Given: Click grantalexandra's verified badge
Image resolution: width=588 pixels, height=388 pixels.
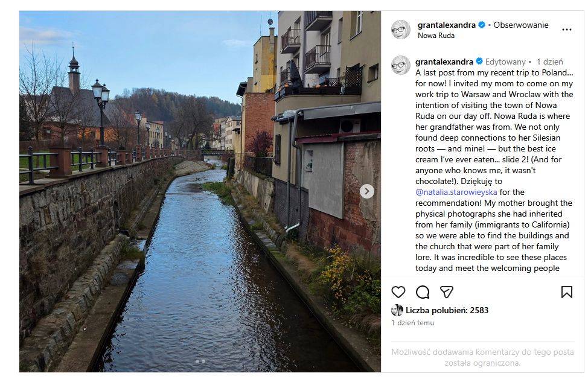Looking at the screenshot, I should (481, 25).
